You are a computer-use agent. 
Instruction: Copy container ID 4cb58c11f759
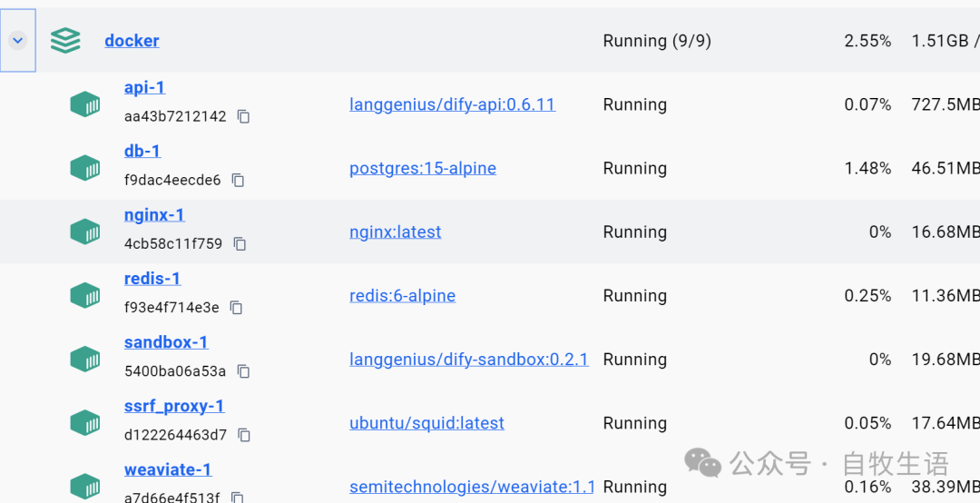[x=240, y=244]
